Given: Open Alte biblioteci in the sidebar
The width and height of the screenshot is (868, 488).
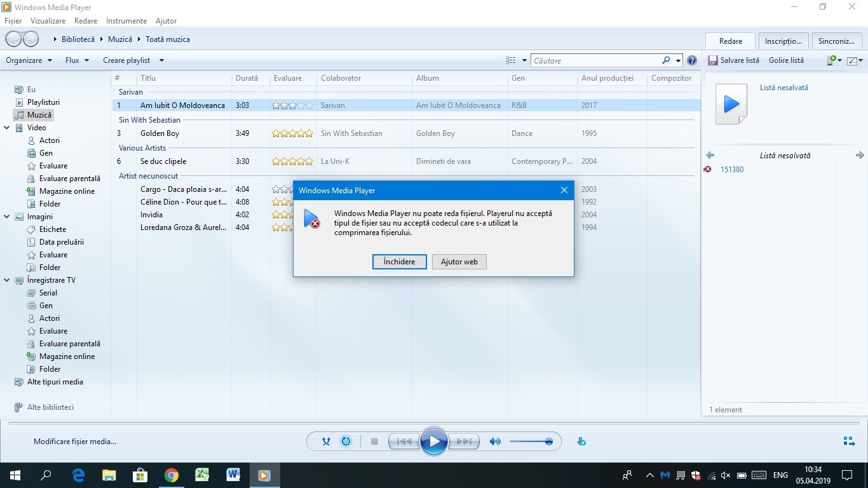Looking at the screenshot, I should click(x=50, y=407).
